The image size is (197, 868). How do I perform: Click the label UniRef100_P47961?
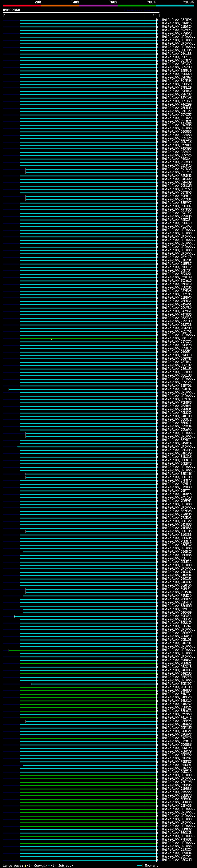[x=176, y=311]
